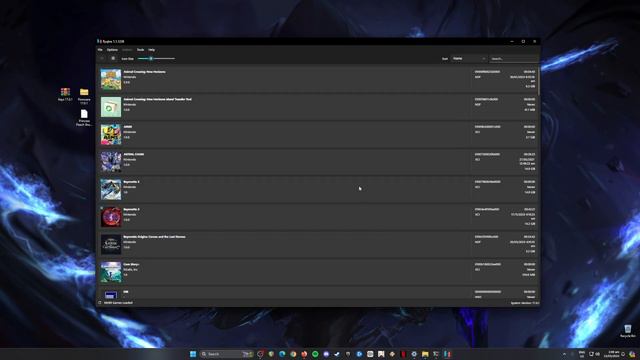Select the Recycle Bin desktop icon

[628, 331]
